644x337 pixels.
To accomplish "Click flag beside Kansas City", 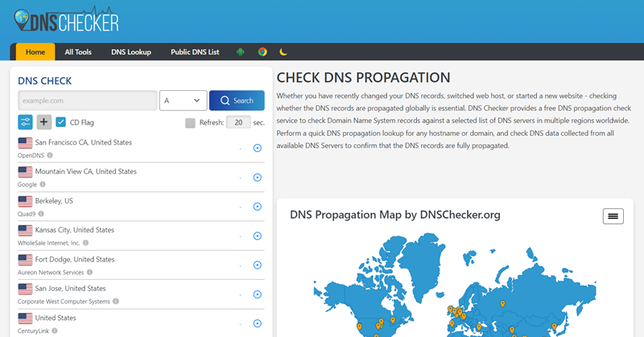I will point(25,230).
